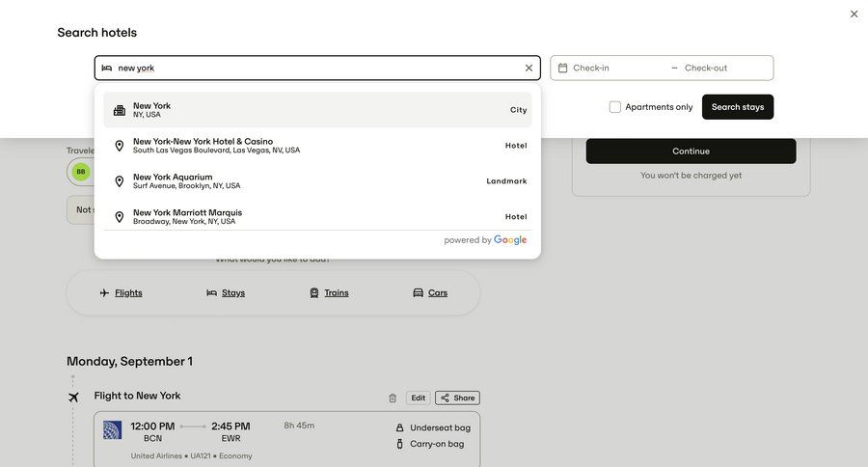Click the 'Flight to New York' title
868x467 pixels.
(137, 396)
